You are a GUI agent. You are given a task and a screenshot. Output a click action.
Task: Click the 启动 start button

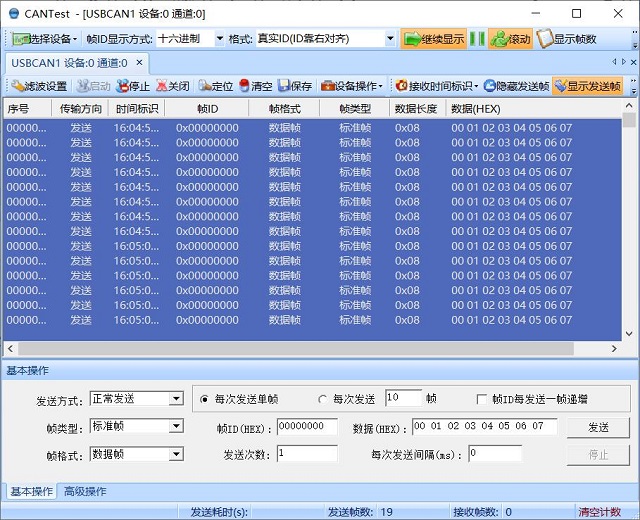pos(93,86)
